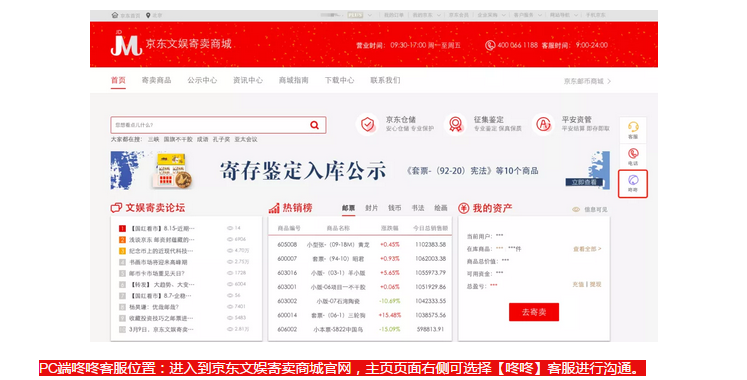The height and width of the screenshot is (380, 747).
Task: Open 手机京东 in top bar
Action: [x=596, y=15]
